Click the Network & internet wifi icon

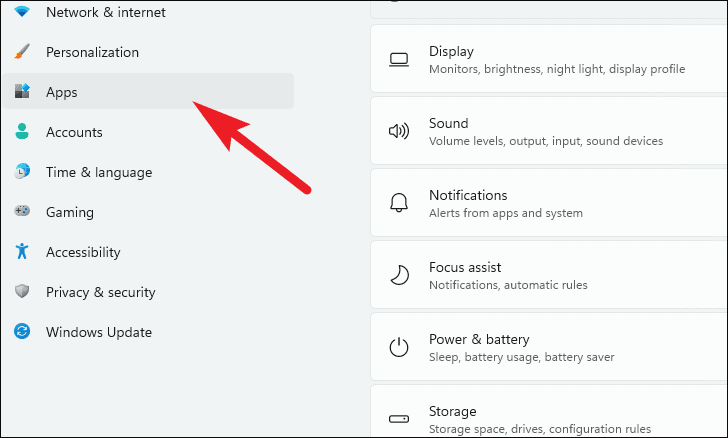click(x=22, y=11)
